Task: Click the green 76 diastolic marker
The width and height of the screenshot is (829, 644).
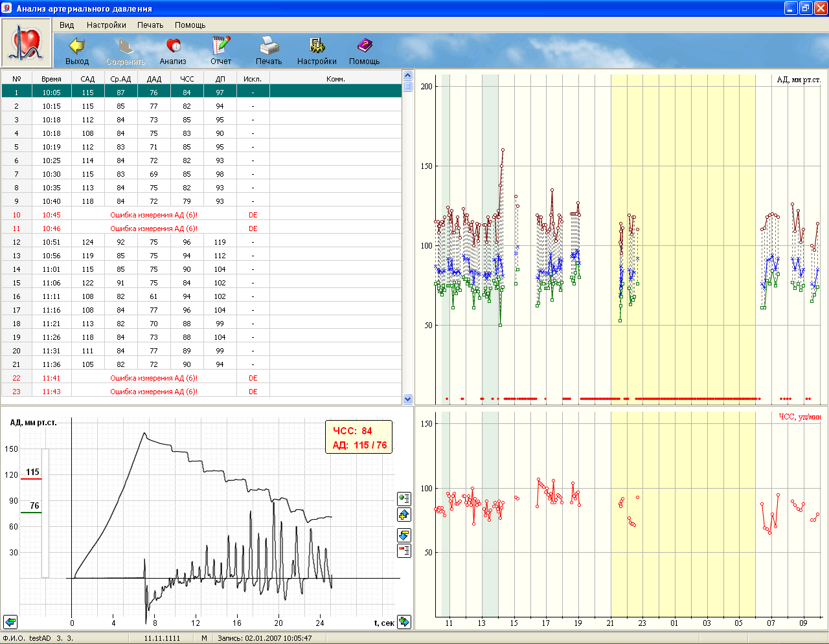Action: [x=32, y=507]
